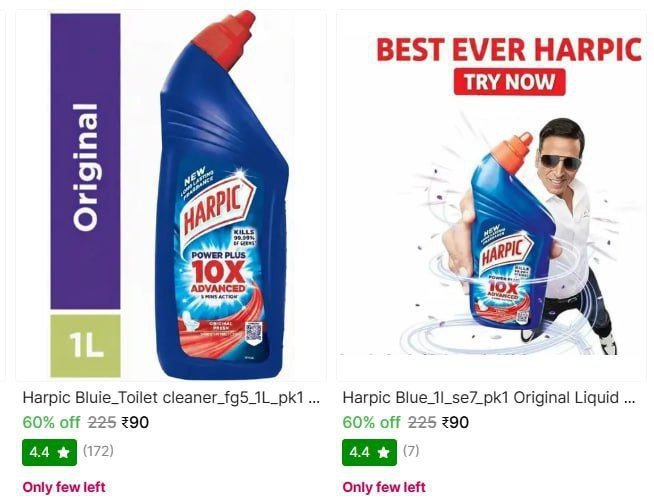Viewport: 654px width, 503px height.
Task: Open the (7) review count
Action: (x=411, y=451)
